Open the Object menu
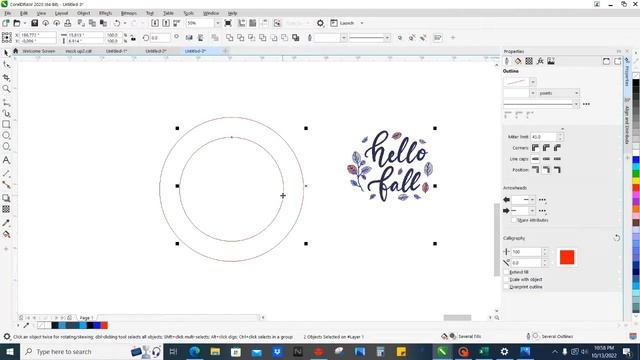The image size is (640, 360). pyautogui.click(x=83, y=13)
